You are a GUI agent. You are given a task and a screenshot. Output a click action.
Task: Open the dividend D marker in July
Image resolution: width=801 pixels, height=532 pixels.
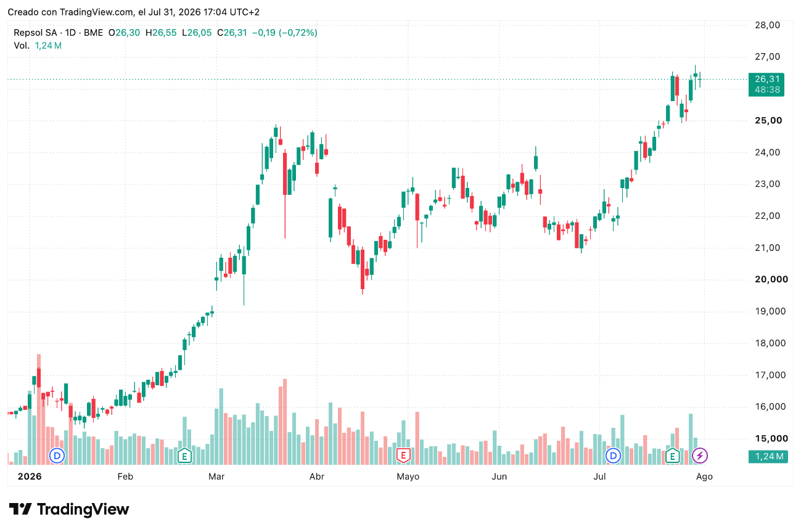tap(613, 456)
